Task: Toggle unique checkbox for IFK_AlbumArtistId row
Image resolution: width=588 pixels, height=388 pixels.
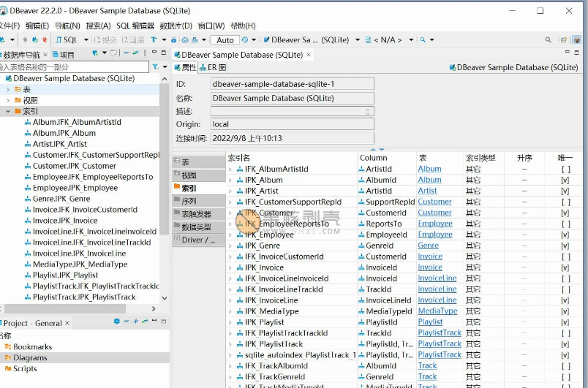Action: tap(565, 170)
